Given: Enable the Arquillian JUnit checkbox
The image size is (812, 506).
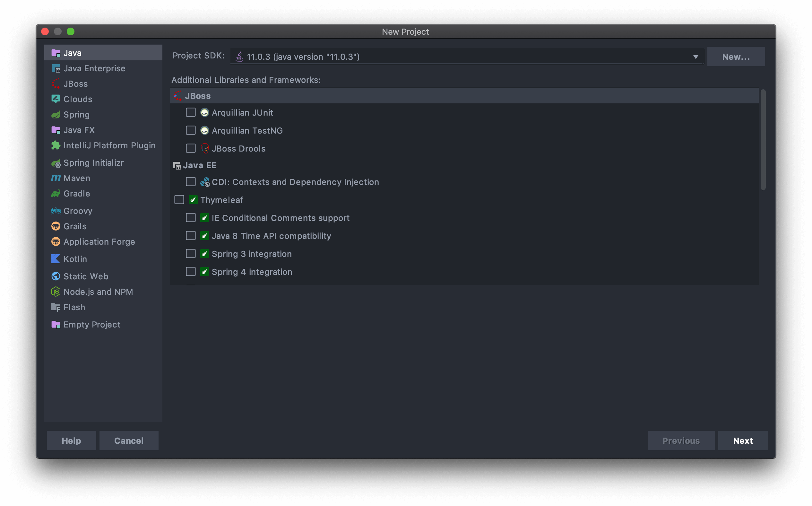Looking at the screenshot, I should (191, 112).
